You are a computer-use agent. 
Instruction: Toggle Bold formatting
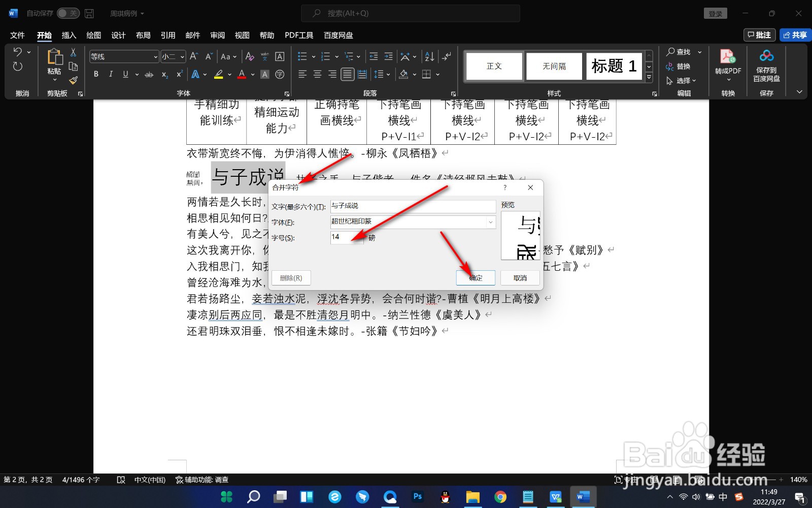(96, 74)
